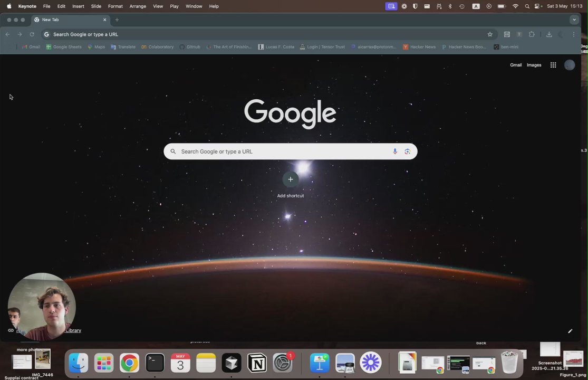Viewport: 588px width, 380px height.
Task: Go back using the back arrow
Action: 7,34
